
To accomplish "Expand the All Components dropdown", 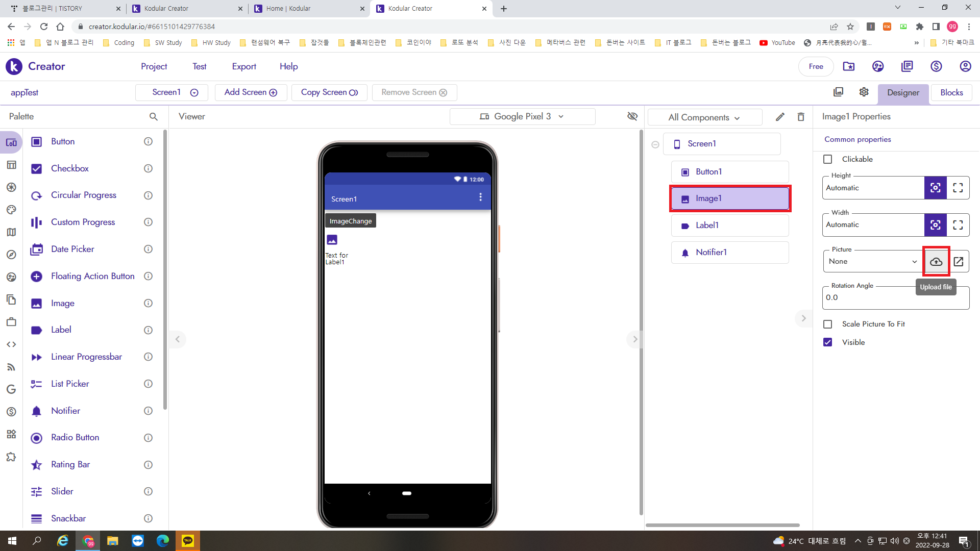I will coord(704,117).
